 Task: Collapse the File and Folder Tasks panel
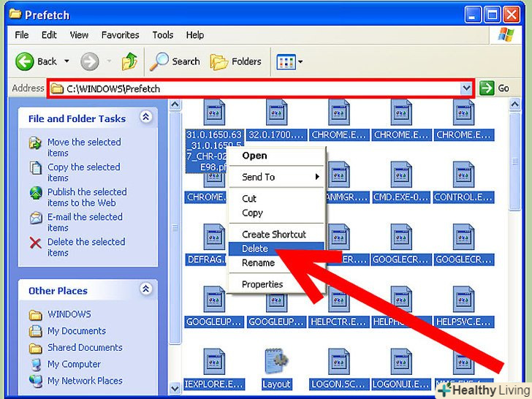coord(145,117)
